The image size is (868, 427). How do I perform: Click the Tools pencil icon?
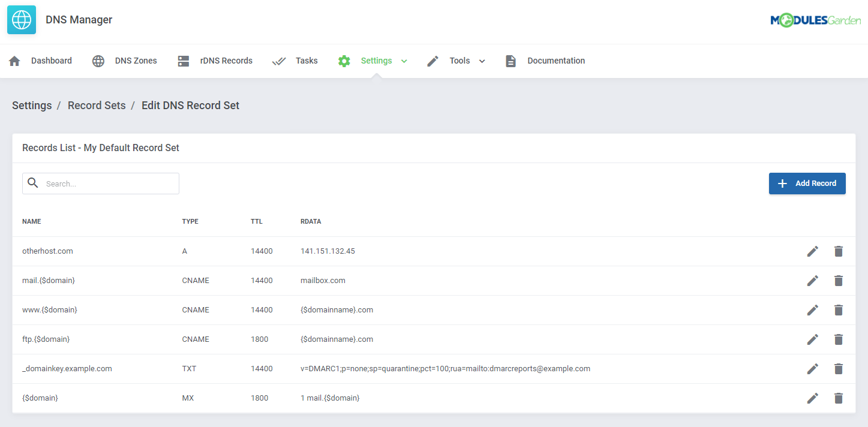(433, 61)
